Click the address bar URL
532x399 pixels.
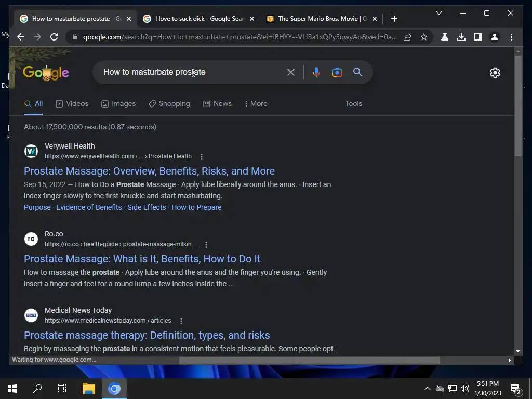point(240,37)
